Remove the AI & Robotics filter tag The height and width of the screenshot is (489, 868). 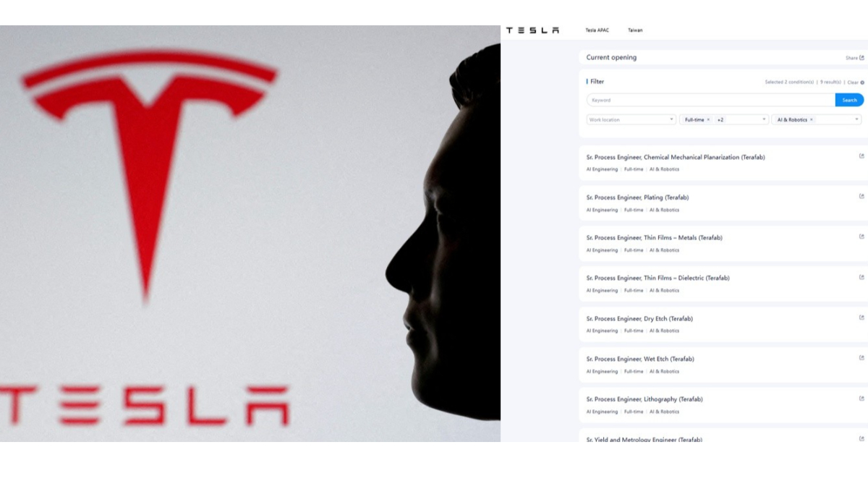(x=812, y=120)
